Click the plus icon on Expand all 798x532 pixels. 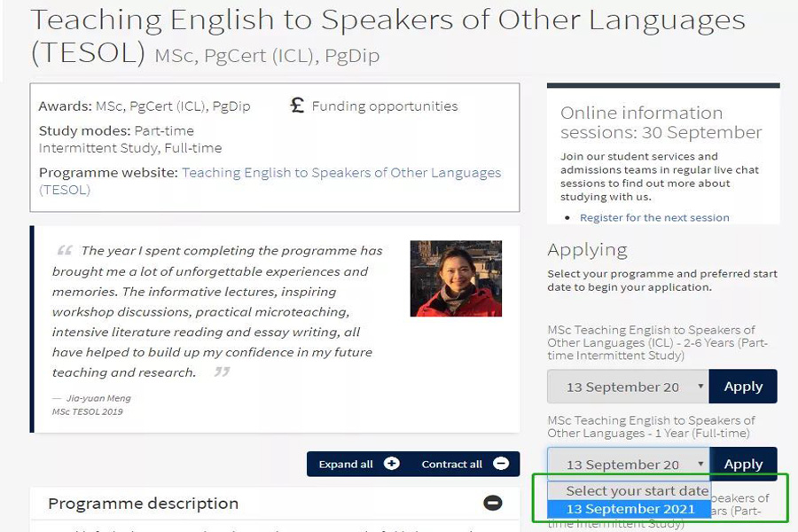[391, 463]
